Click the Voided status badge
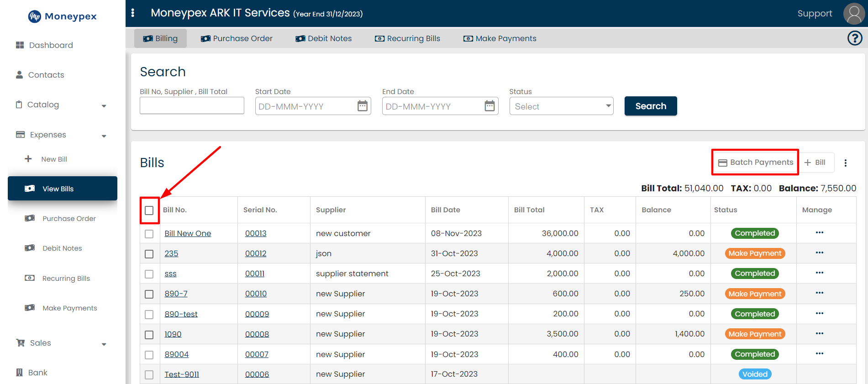Image resolution: width=868 pixels, height=384 pixels. tap(755, 374)
